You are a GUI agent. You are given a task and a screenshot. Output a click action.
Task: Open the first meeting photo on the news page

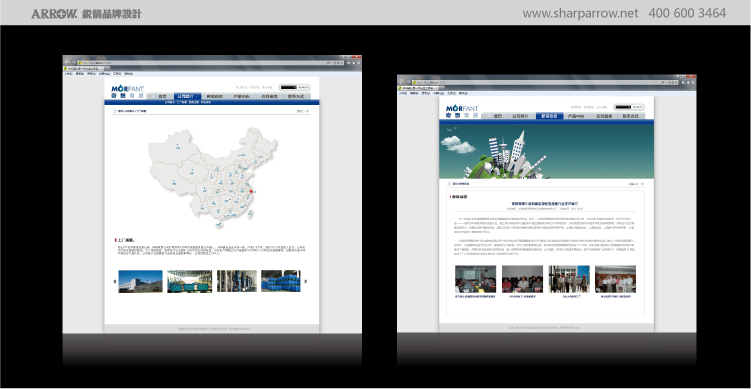[x=476, y=279]
